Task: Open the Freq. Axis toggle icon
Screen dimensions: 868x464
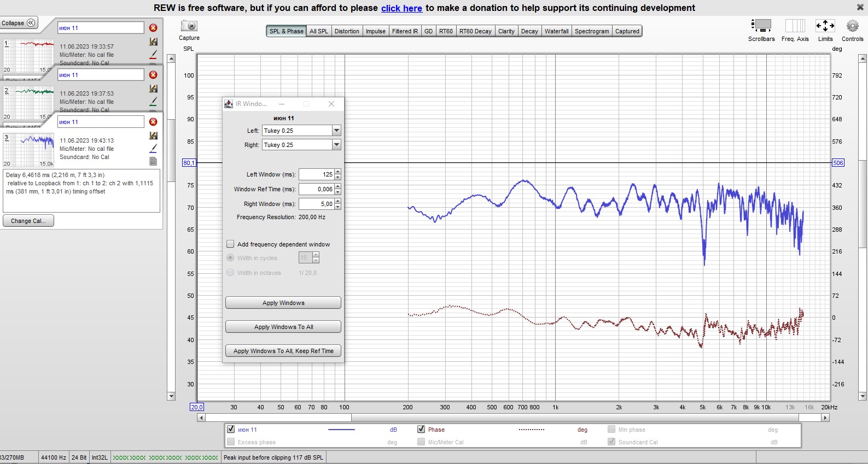Action: 795,26
